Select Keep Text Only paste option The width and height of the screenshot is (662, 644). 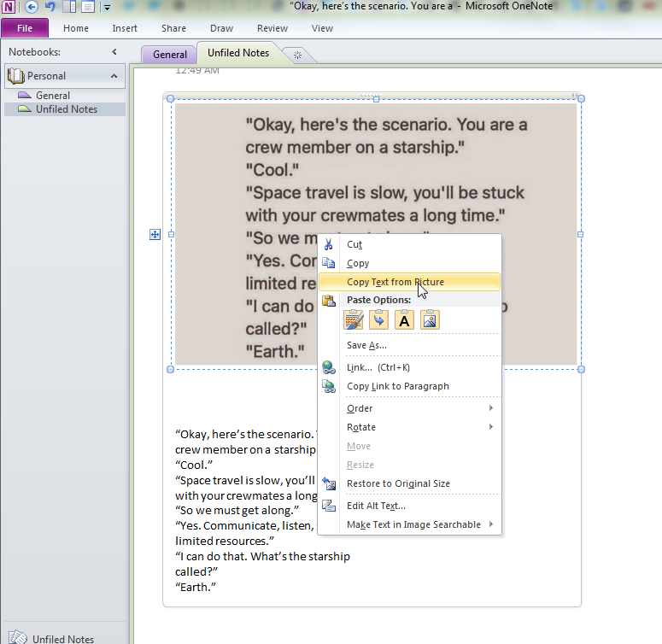point(404,319)
